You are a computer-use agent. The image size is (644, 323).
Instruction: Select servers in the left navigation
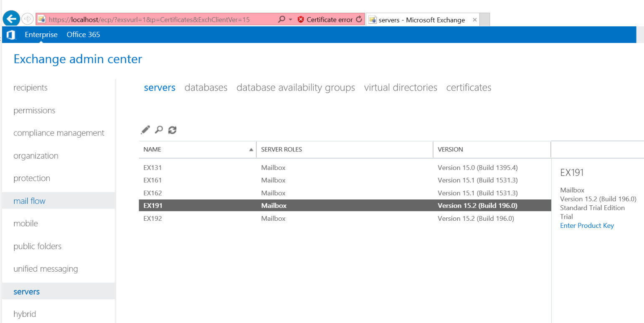pos(26,291)
